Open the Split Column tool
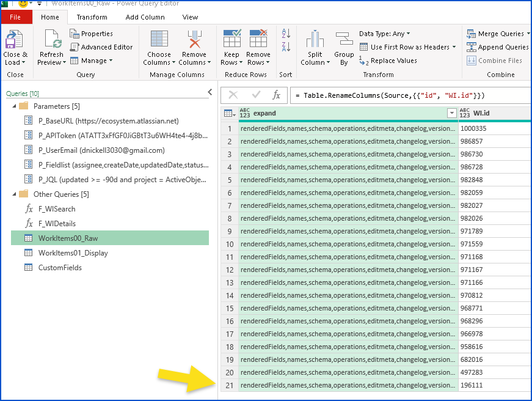 314,46
